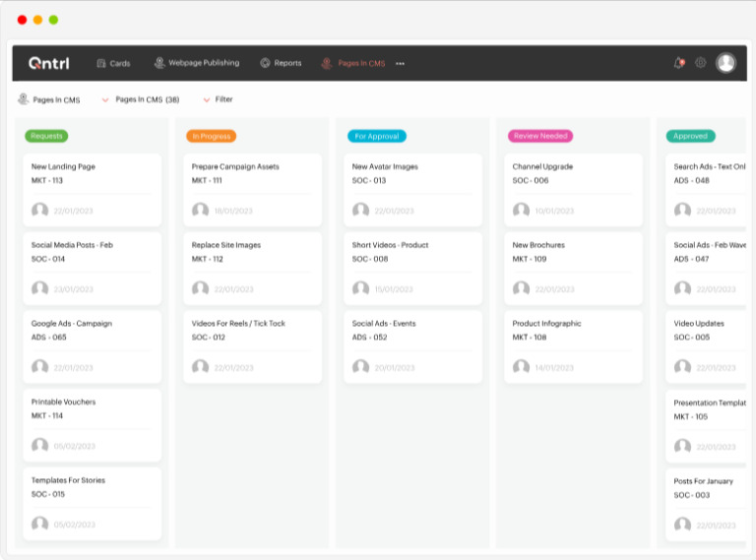Click assignee avatar on New Brochures card
Image resolution: width=756 pixels, height=560 pixels.
(x=521, y=288)
